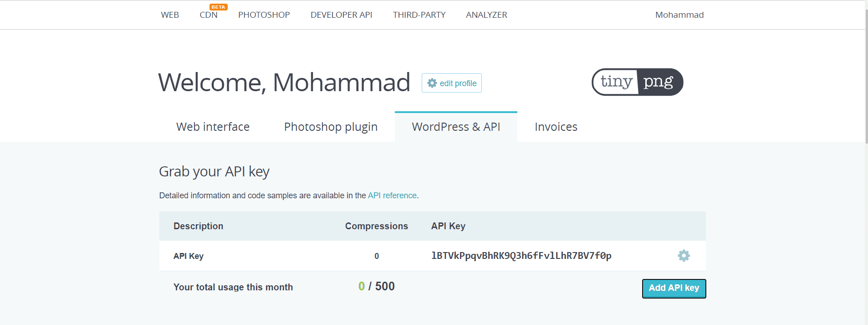Go to the PHOTOSHOP navigation item
The height and width of the screenshot is (325, 868).
click(x=264, y=15)
